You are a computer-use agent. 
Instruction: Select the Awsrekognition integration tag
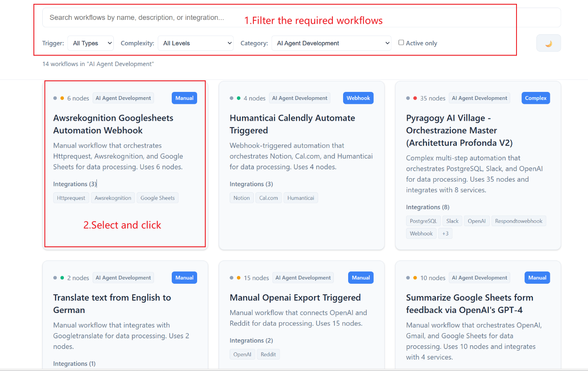[113, 198]
